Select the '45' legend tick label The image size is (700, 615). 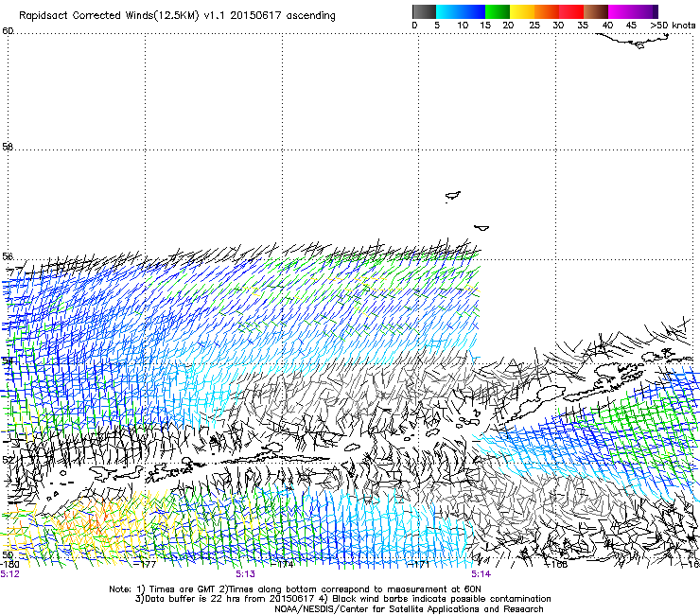point(631,26)
